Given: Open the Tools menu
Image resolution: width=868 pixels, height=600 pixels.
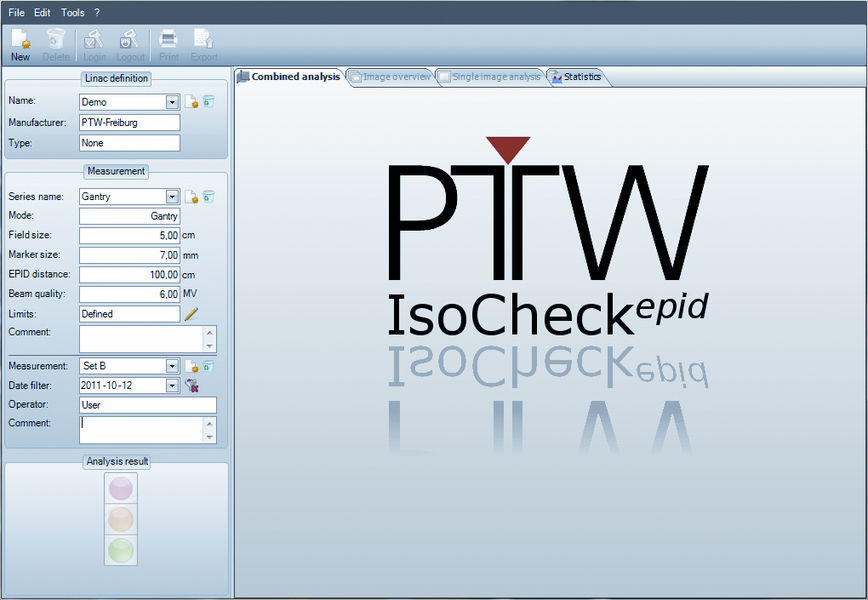Looking at the screenshot, I should pos(71,12).
